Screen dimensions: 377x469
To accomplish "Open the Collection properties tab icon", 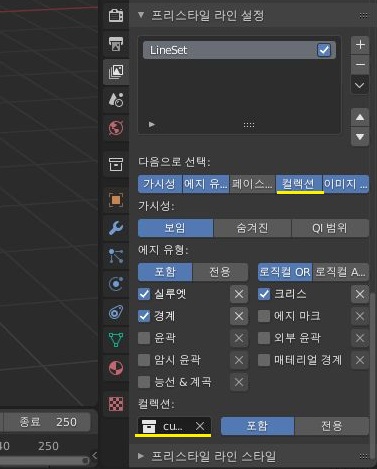I will click(116, 164).
